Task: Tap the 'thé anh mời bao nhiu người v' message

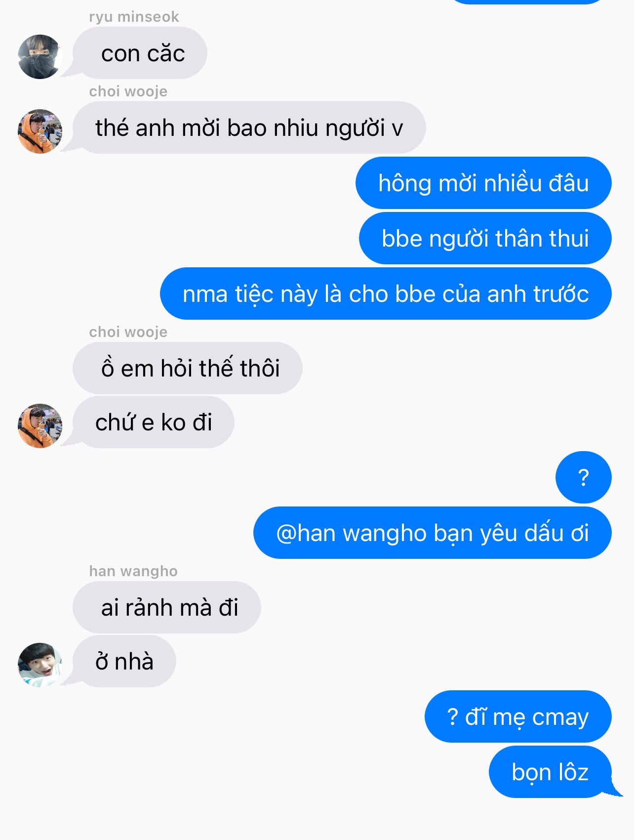Action: (249, 127)
